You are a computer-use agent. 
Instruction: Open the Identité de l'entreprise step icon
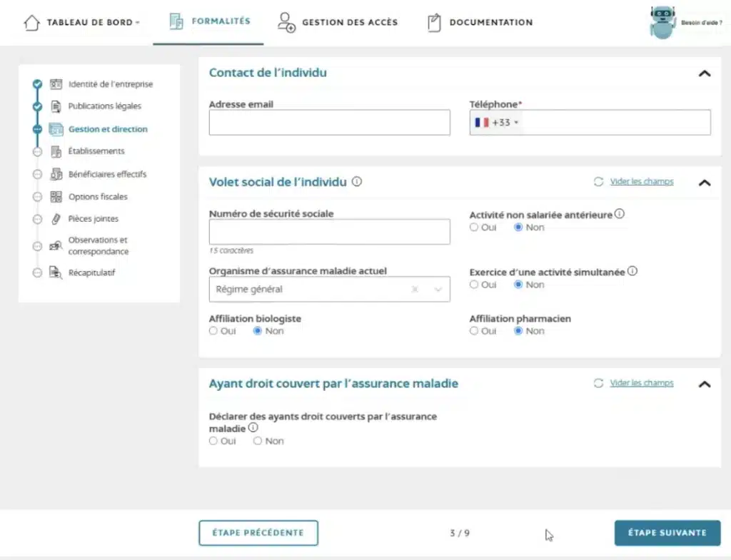coord(57,83)
